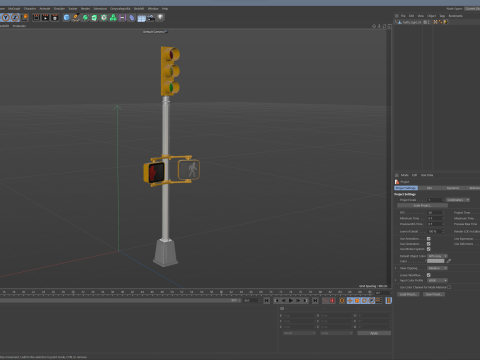Toggle the Use Motion System checkbox
This screenshot has width=480, height=360.
click(x=429, y=249)
